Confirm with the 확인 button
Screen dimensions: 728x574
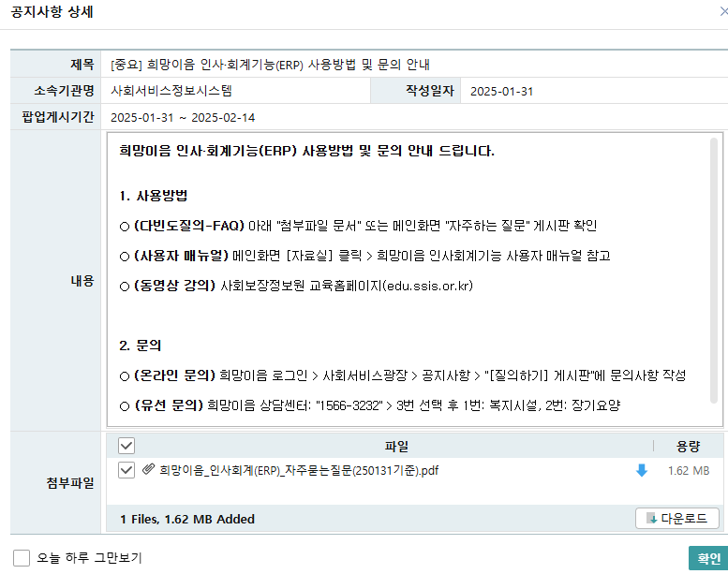tap(708, 558)
